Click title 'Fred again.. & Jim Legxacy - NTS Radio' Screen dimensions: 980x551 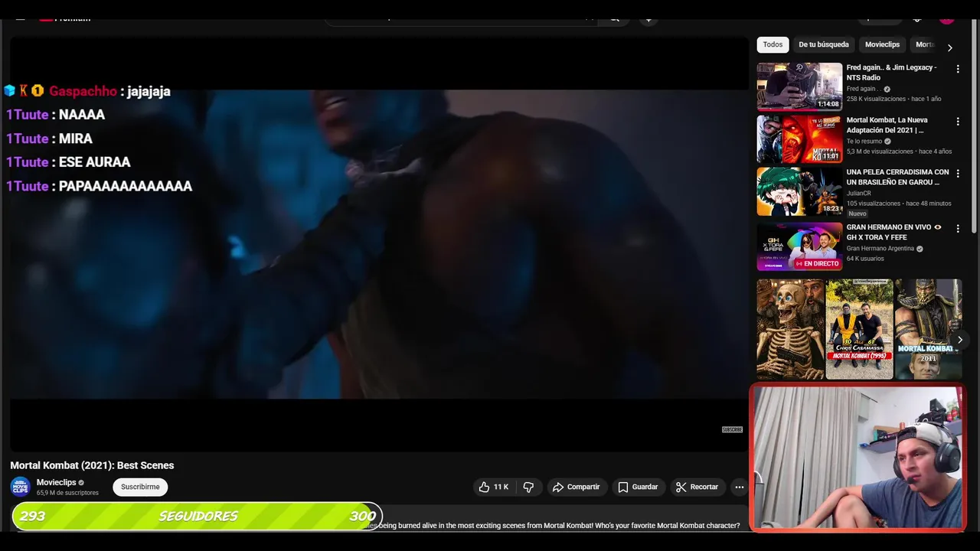[x=891, y=73]
